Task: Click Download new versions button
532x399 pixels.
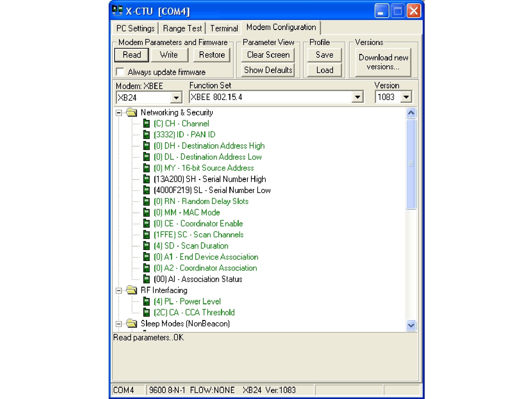Action: coord(383,62)
